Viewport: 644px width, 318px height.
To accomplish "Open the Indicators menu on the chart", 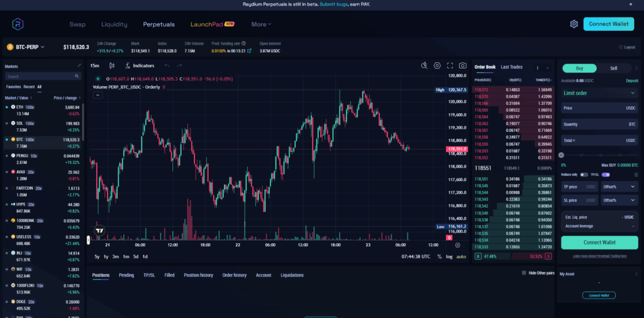I will pos(140,65).
